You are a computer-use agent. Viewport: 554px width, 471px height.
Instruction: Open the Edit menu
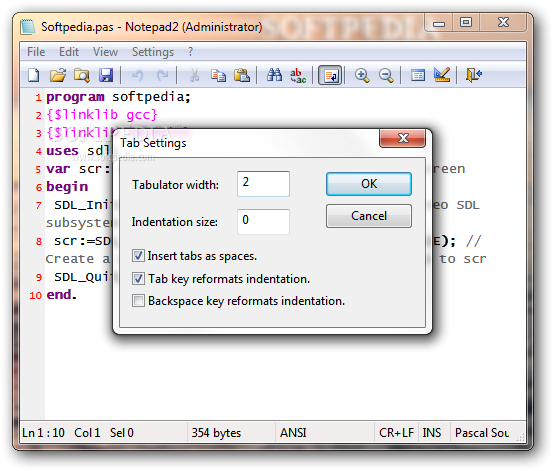(69, 52)
